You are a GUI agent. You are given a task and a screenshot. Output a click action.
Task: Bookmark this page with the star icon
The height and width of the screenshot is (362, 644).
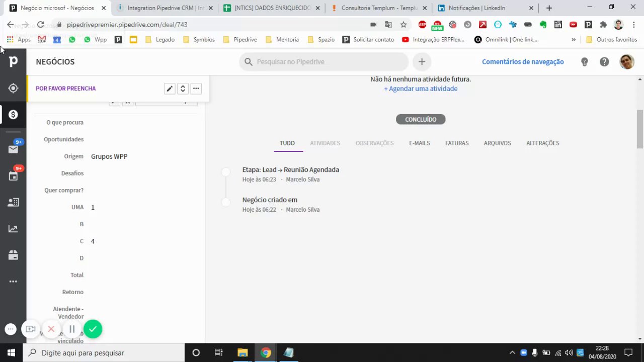click(x=403, y=25)
